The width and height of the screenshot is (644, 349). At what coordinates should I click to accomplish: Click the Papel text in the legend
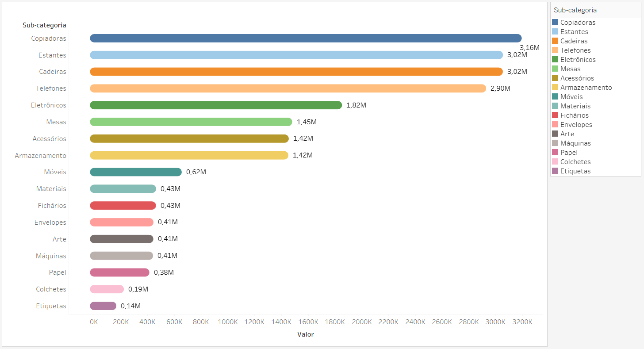pyautogui.click(x=569, y=152)
